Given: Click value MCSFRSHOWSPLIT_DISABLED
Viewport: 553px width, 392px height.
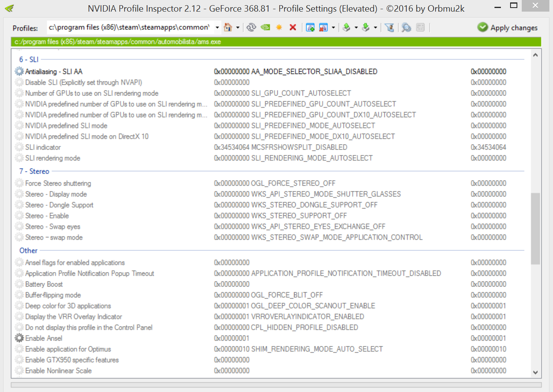Looking at the screenshot, I should (299, 147).
